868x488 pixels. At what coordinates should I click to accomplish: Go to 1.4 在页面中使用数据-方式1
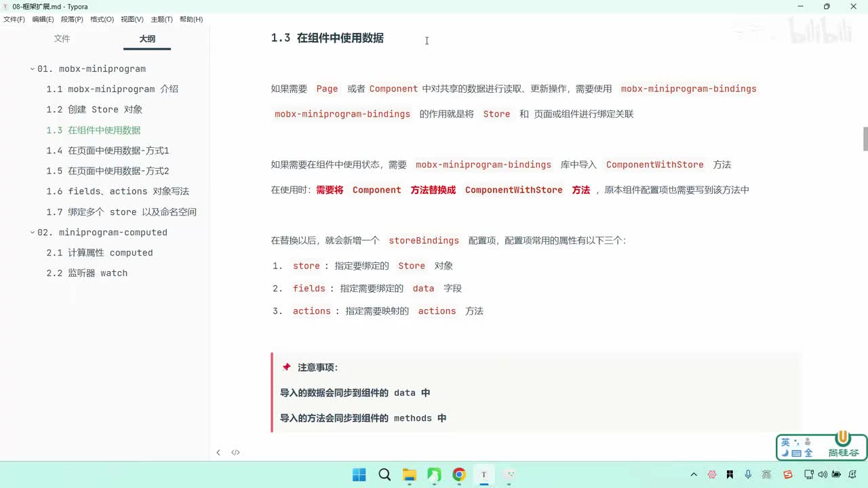pos(108,150)
